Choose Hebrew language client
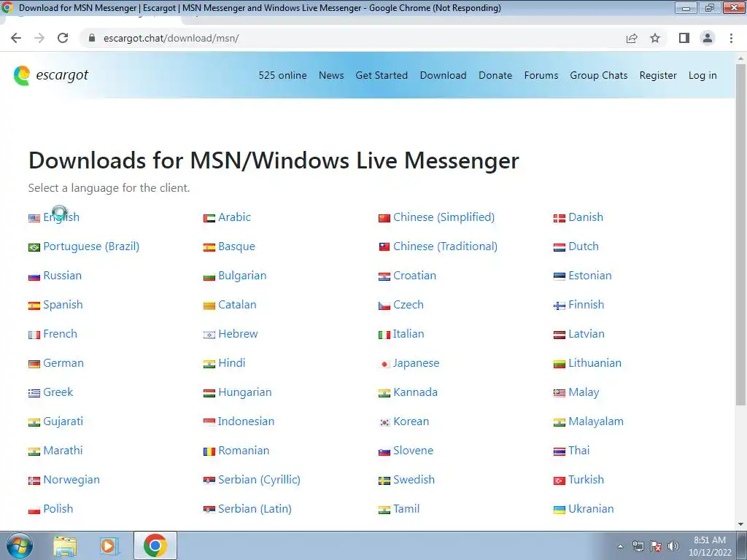This screenshot has height=560, width=747. [238, 334]
